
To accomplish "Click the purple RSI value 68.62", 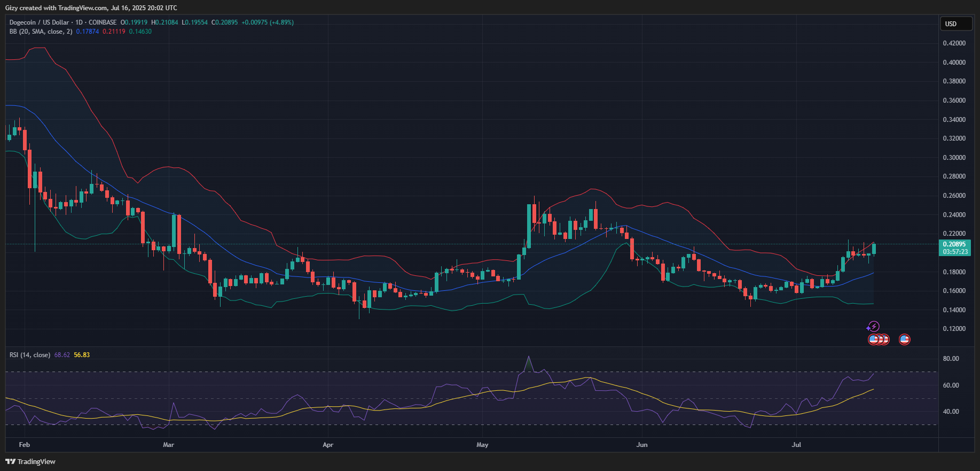I will (62, 355).
